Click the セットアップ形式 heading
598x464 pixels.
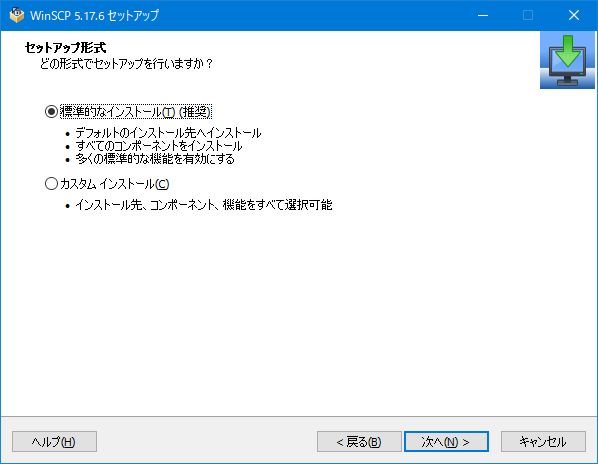click(x=65, y=48)
